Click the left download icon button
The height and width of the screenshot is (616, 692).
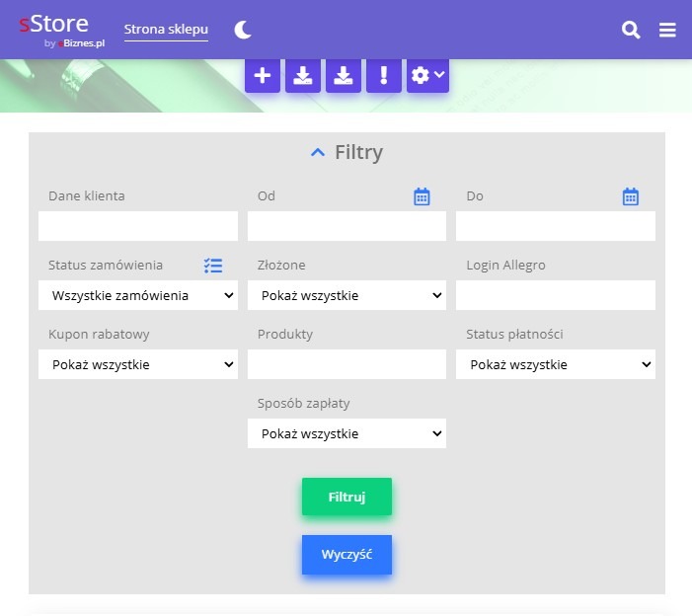coord(303,76)
